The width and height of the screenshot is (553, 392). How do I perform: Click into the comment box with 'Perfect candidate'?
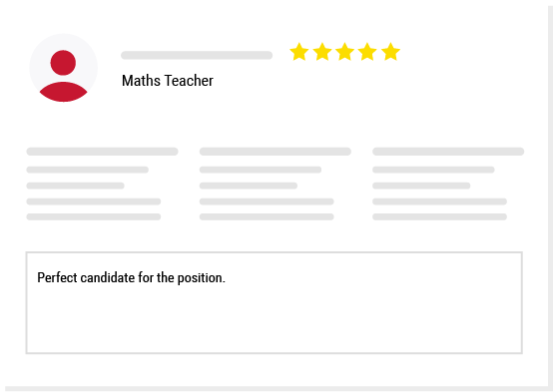tap(275, 303)
